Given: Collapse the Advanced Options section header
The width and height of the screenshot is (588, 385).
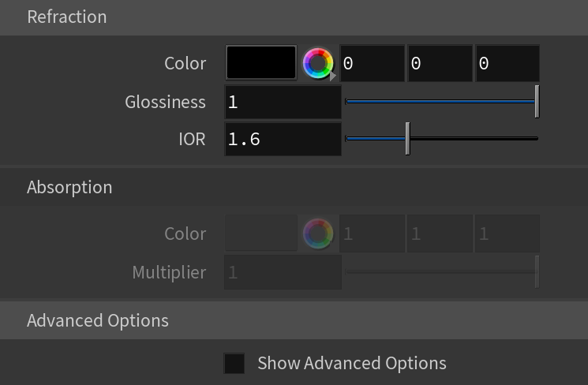Looking at the screenshot, I should 294,320.
